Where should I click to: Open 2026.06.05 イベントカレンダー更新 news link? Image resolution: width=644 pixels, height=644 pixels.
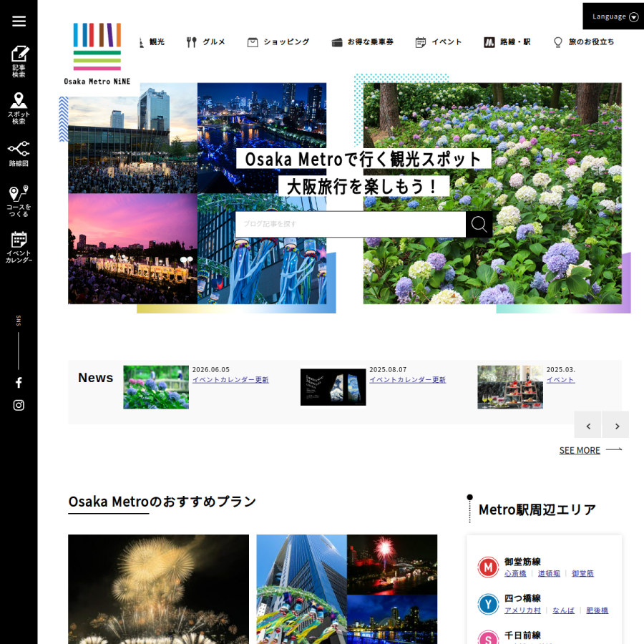230,380
